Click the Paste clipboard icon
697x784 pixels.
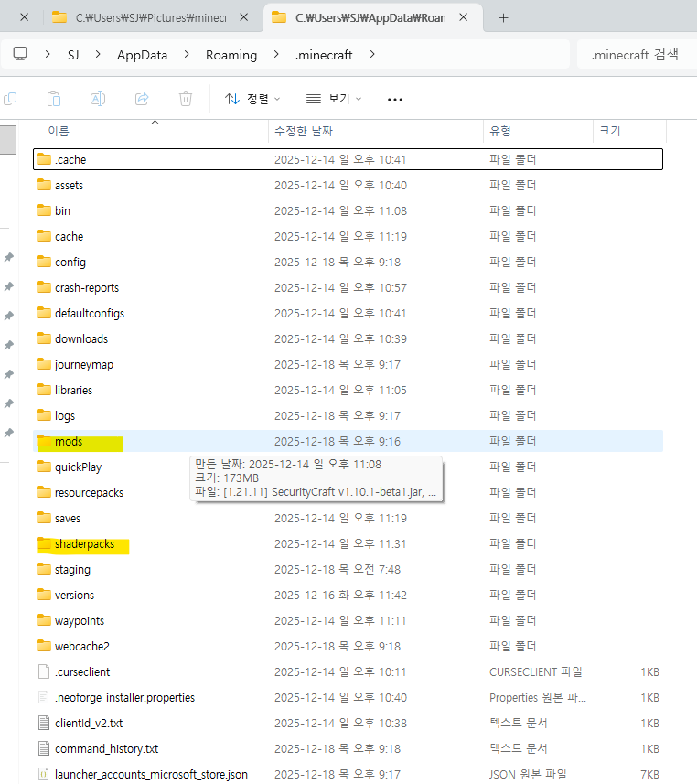(54, 99)
